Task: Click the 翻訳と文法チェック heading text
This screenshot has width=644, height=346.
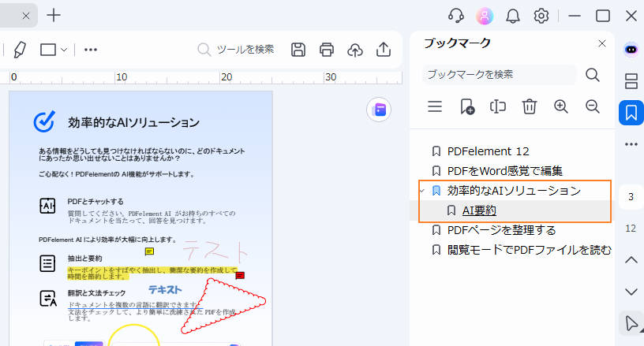Action: click(x=96, y=292)
